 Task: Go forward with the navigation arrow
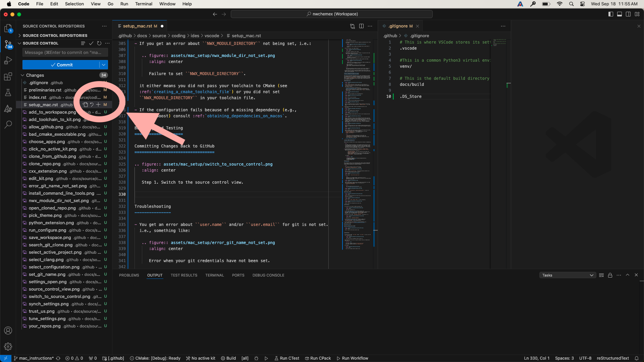pos(224,14)
